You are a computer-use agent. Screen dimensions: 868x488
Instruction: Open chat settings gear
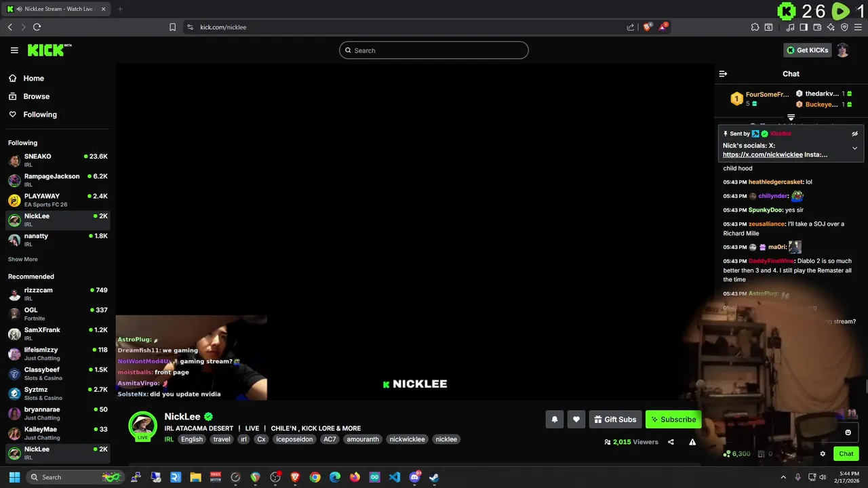(x=823, y=454)
